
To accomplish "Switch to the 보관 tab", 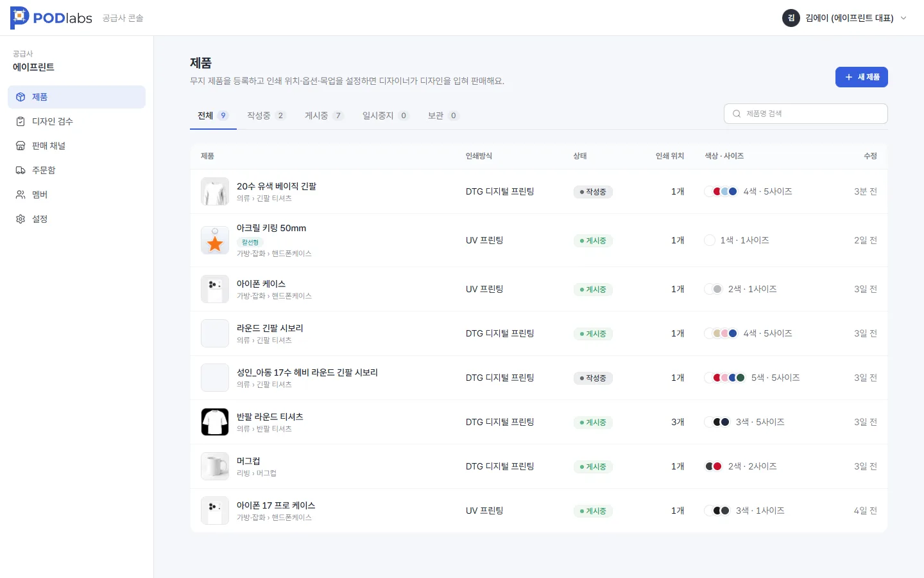I will click(443, 116).
